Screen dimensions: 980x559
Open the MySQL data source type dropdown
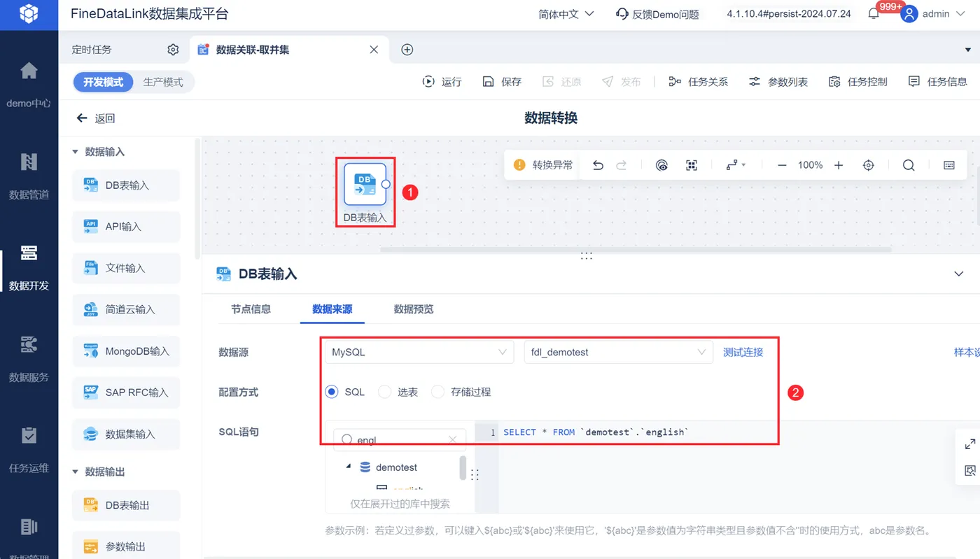[x=419, y=352]
